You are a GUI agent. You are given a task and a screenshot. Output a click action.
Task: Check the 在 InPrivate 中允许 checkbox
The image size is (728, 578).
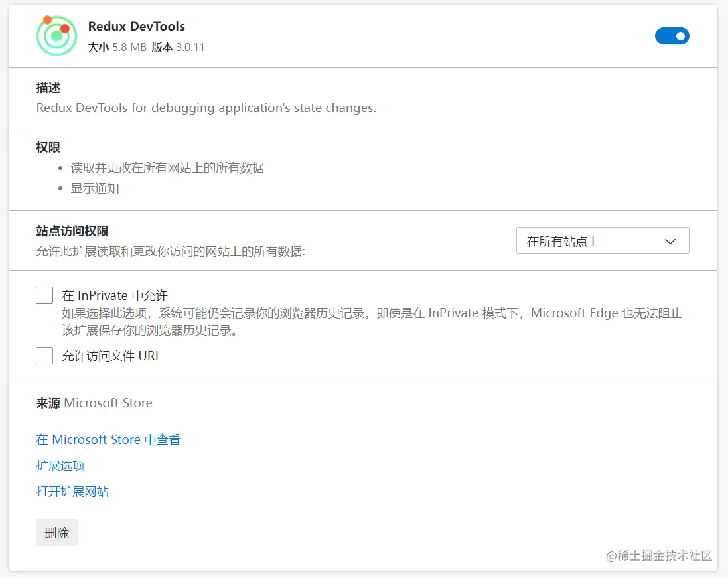44,295
